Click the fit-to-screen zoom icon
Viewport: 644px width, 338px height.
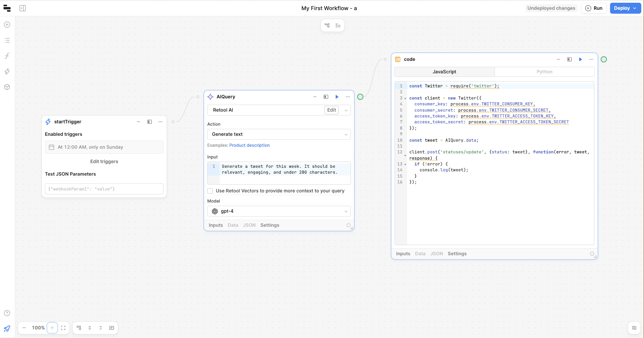pos(63,328)
